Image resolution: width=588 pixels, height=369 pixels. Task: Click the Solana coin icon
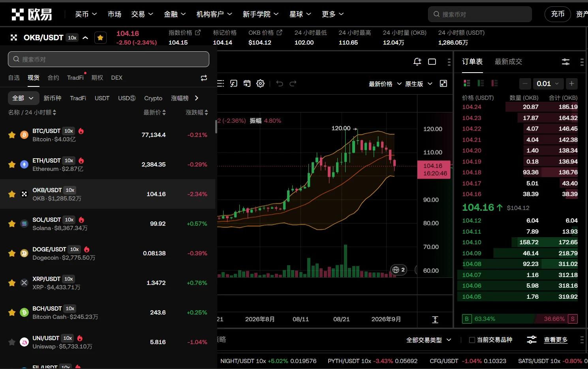(24, 224)
